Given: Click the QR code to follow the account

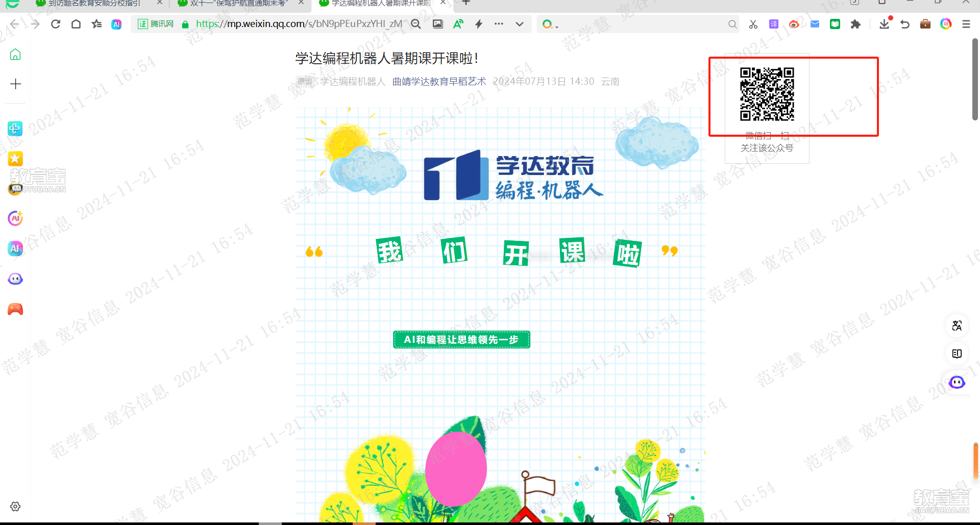Looking at the screenshot, I should [x=767, y=94].
